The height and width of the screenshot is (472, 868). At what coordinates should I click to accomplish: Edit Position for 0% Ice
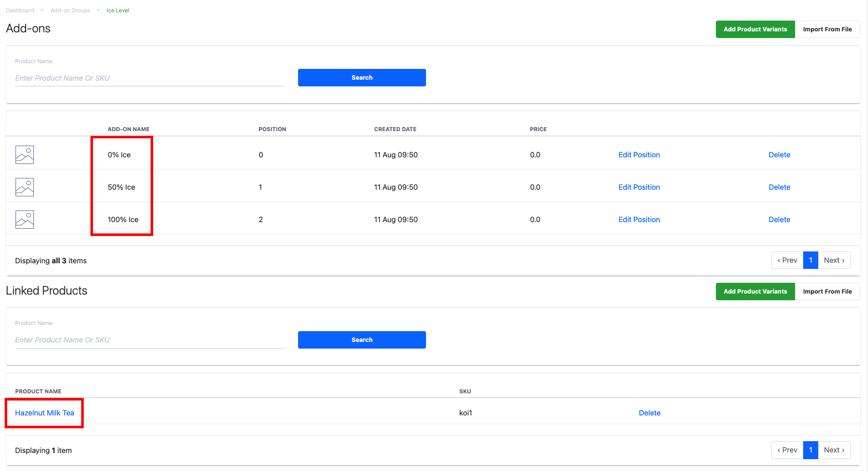[639, 155]
